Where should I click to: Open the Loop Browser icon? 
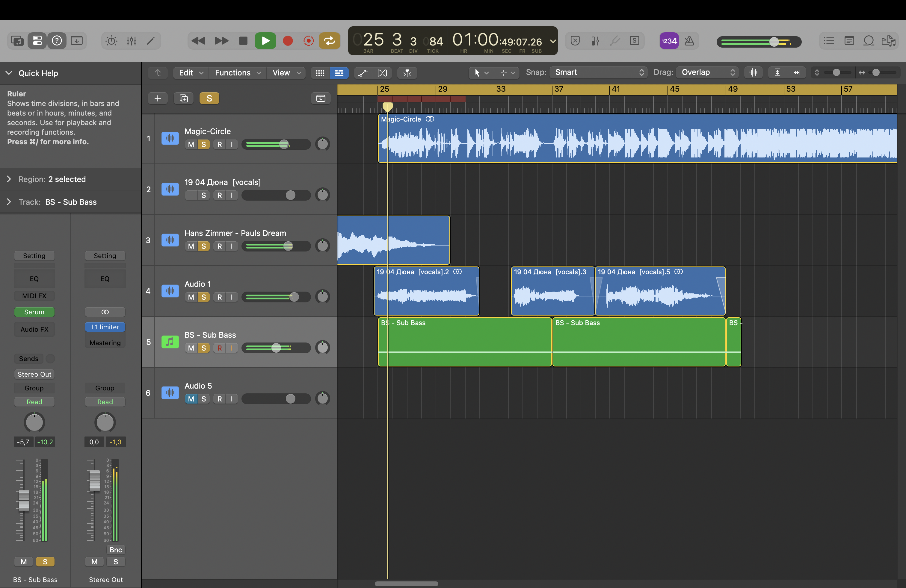[869, 41]
